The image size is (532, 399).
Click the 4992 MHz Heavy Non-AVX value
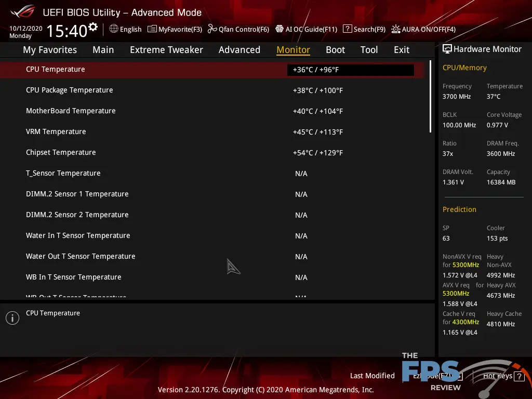coord(501,275)
